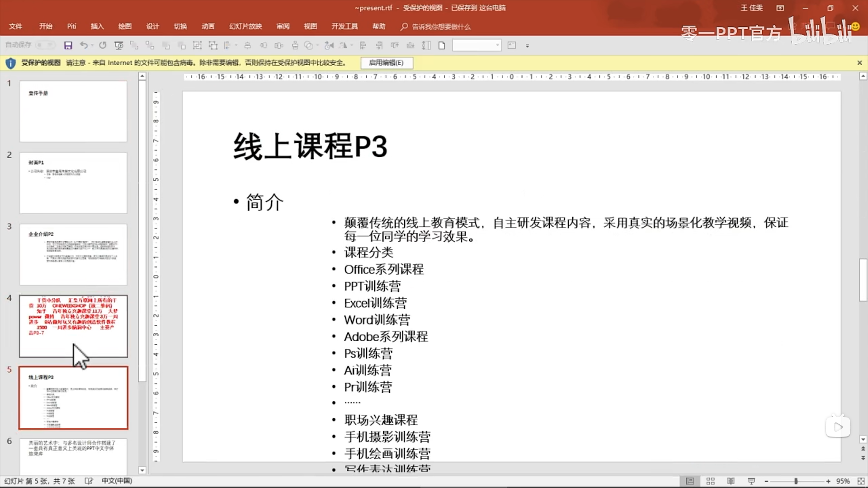Fit slide to current window icon
The width and height of the screenshot is (868, 488).
pos(861,481)
